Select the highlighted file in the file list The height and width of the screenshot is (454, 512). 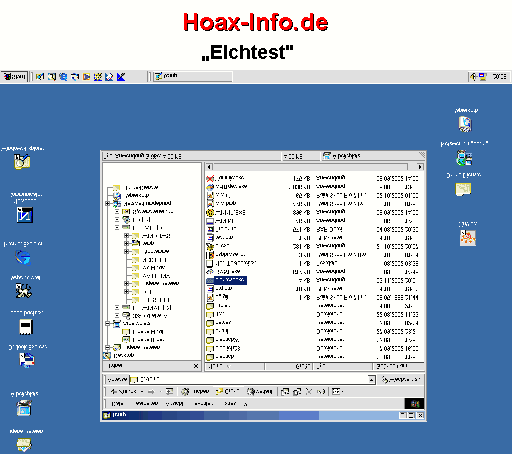coord(227,280)
